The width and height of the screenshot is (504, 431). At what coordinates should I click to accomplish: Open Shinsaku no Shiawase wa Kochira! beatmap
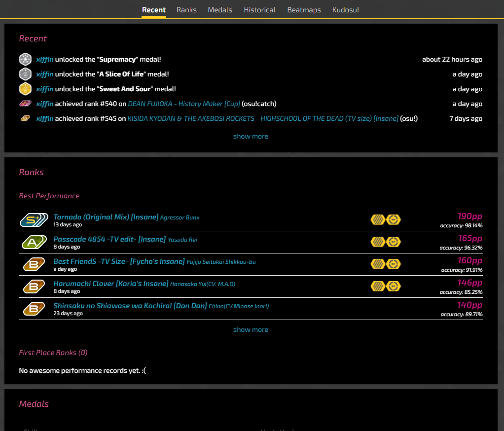click(x=130, y=306)
